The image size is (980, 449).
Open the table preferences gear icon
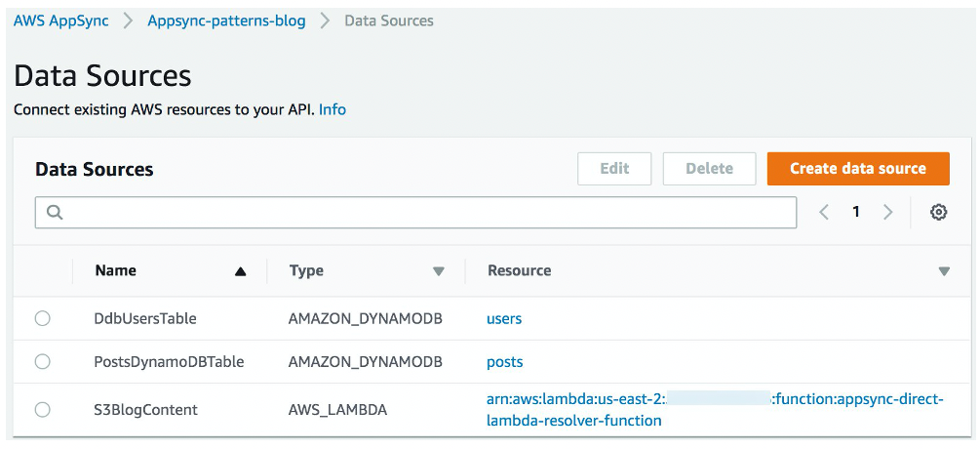(x=938, y=212)
